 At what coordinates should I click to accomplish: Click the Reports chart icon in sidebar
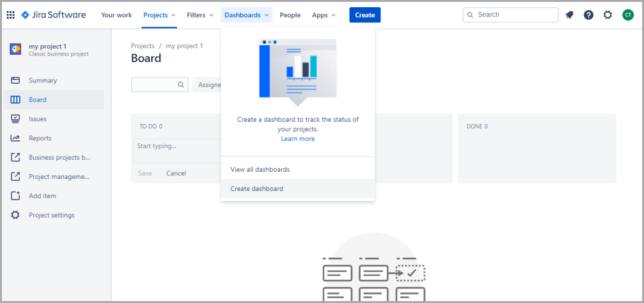16,138
